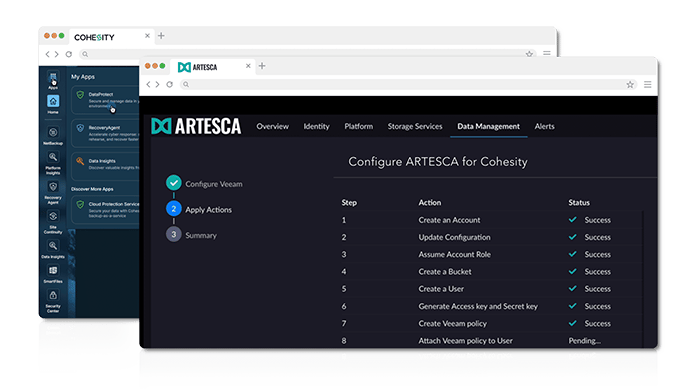Close the Cohesity browser tab
This screenshot has height=391, width=700.
(147, 36)
